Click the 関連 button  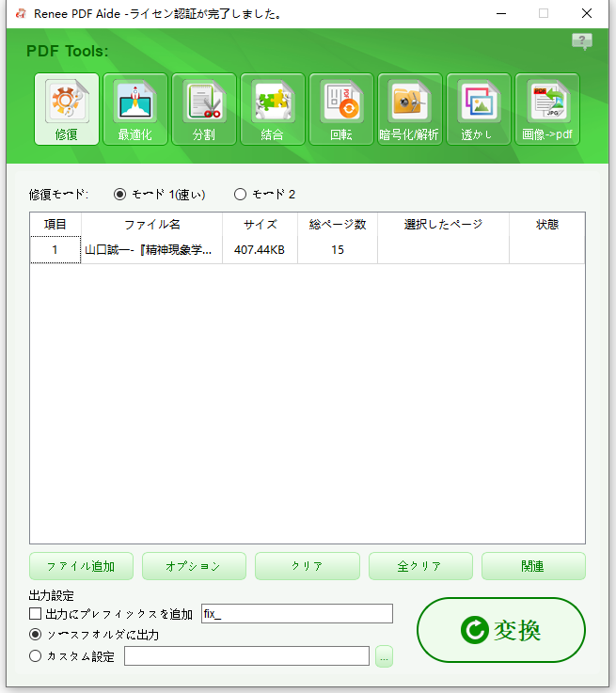[x=533, y=566]
